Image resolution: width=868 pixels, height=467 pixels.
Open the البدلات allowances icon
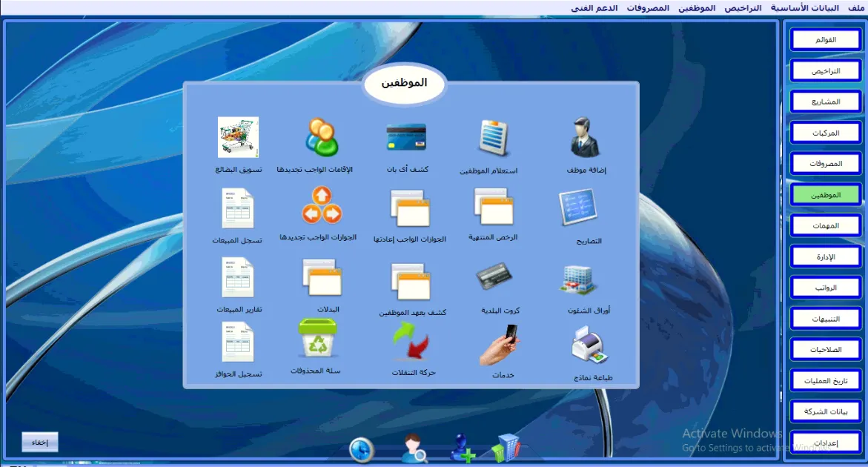tap(322, 278)
